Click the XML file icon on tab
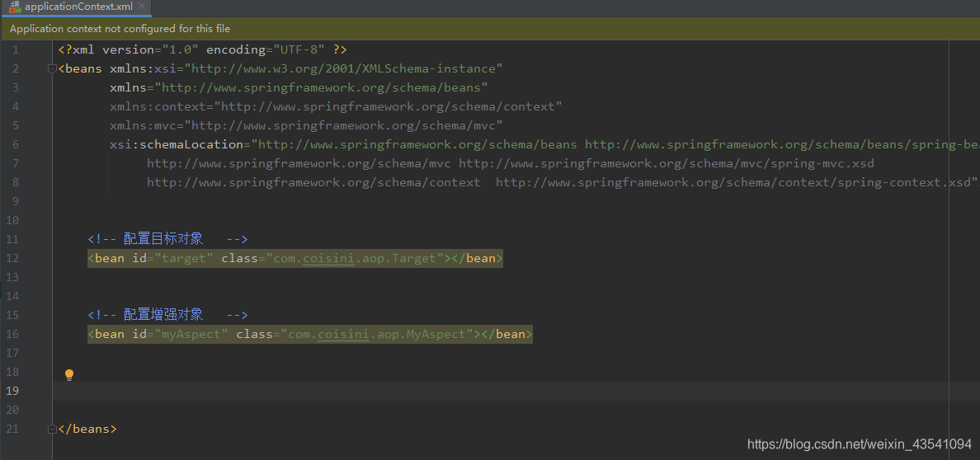980x460 pixels. [x=14, y=7]
